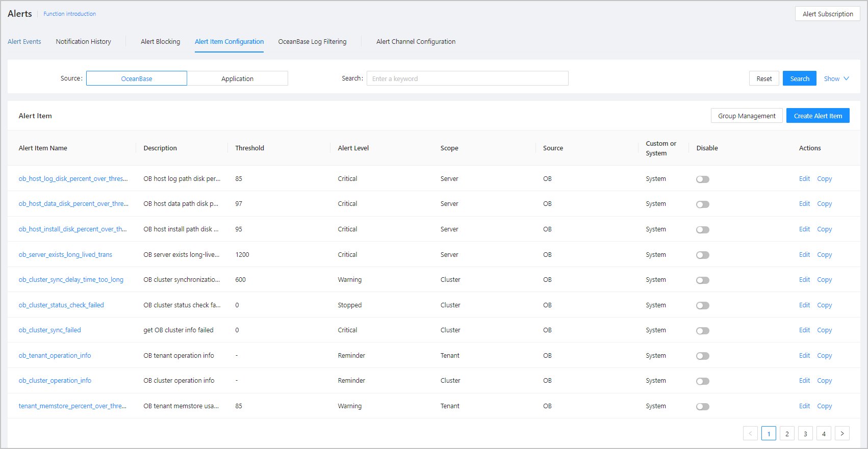Click the previous page arrow in pagination
This screenshot has width=868, height=449.
pos(750,433)
